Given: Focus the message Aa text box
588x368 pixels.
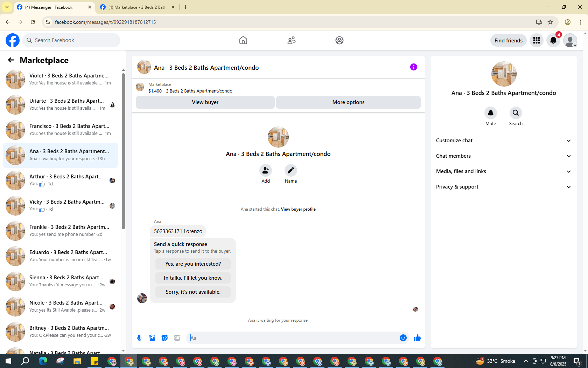Looking at the screenshot, I should point(293,338).
